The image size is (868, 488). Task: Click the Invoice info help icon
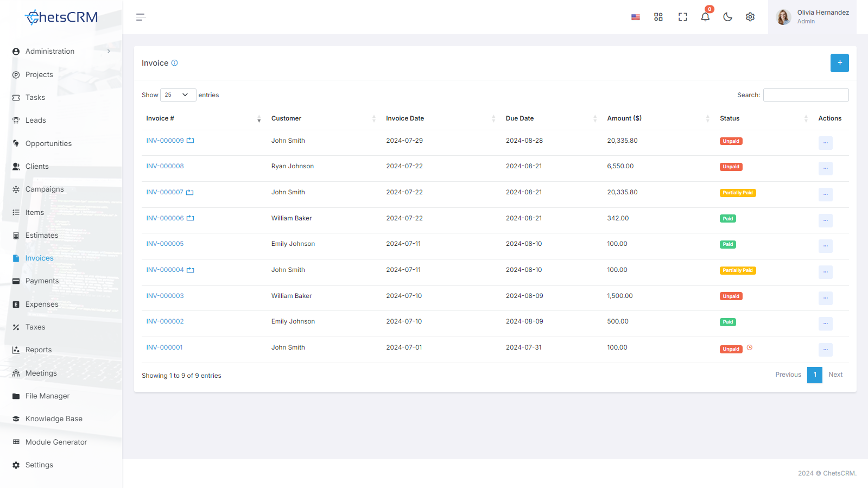[x=175, y=63]
